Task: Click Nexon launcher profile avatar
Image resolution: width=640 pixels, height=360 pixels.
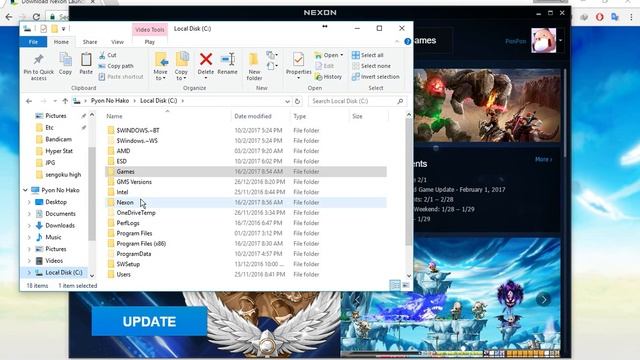Action: click(543, 40)
